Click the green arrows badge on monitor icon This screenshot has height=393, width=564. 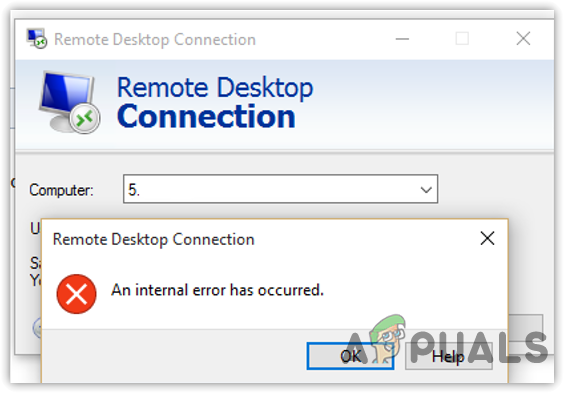pyautogui.click(x=85, y=118)
